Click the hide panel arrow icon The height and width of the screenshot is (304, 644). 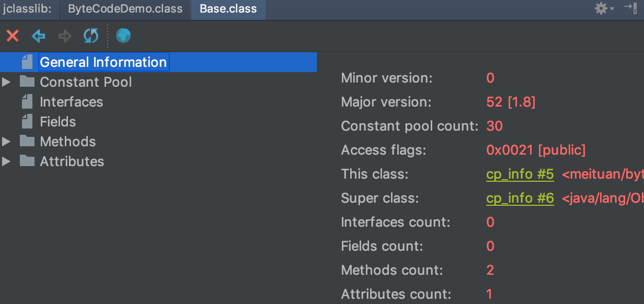coord(630,9)
